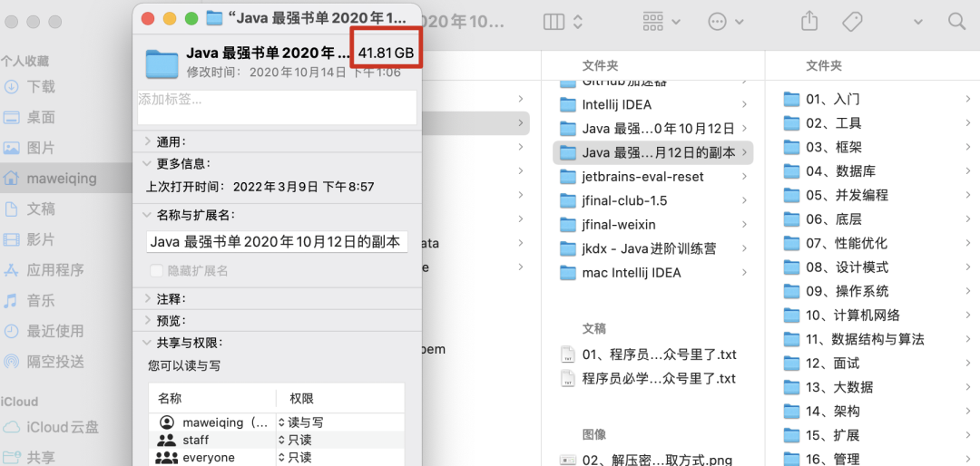Click the staff group icon in permissions
980x466 pixels.
[166, 440]
